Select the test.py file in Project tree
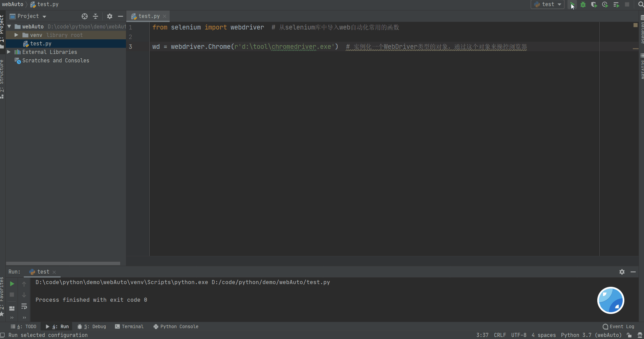The width and height of the screenshot is (644, 339). (x=41, y=43)
